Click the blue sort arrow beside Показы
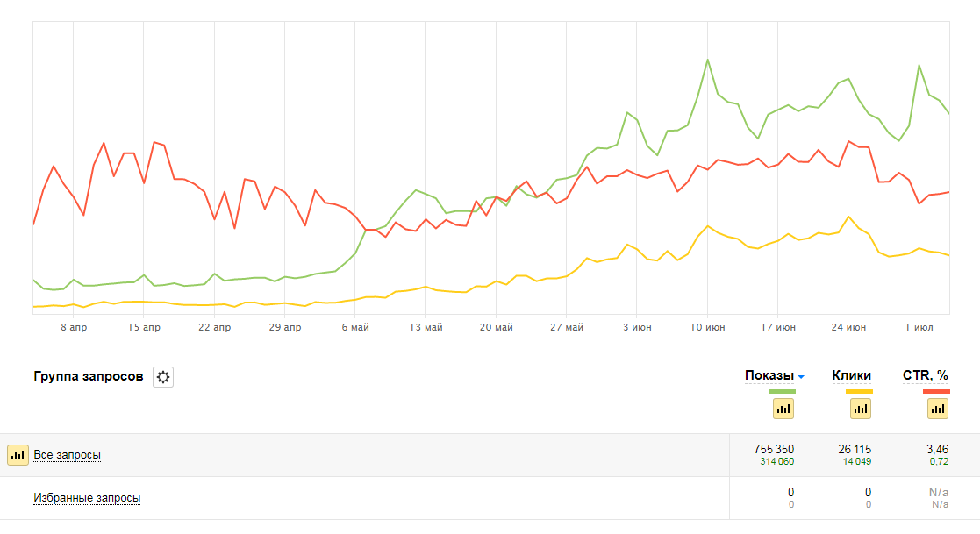Viewport: 980px width, 534px height. 801,377
